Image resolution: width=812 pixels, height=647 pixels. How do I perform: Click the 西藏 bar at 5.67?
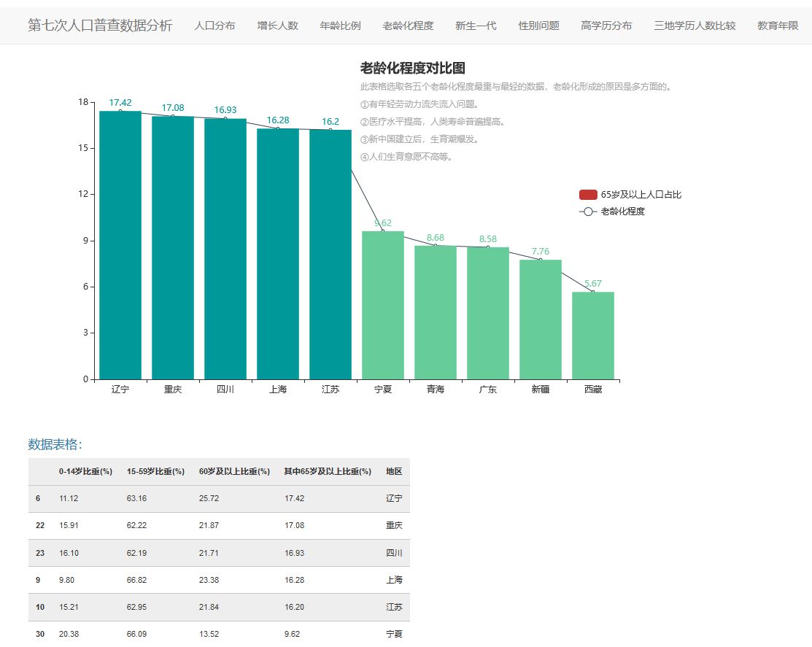593,336
